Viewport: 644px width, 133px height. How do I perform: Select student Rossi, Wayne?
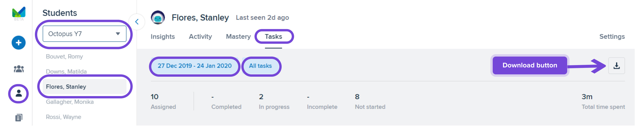tap(64, 117)
